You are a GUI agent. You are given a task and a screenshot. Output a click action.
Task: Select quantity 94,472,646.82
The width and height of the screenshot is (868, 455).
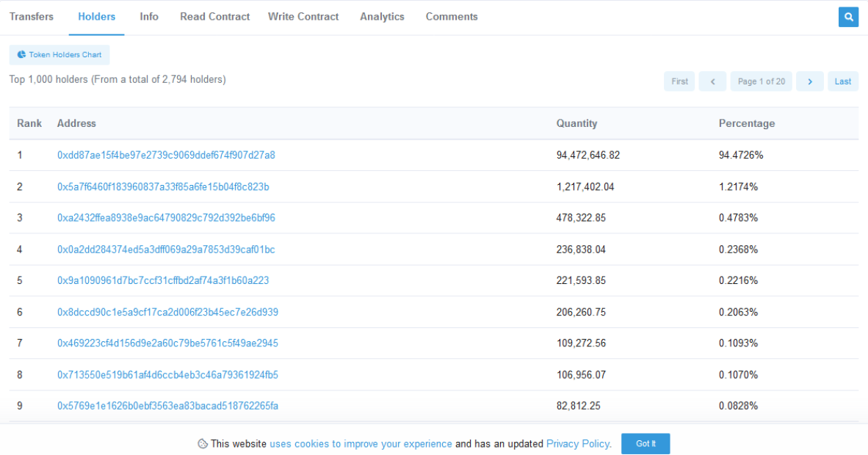[588, 155]
